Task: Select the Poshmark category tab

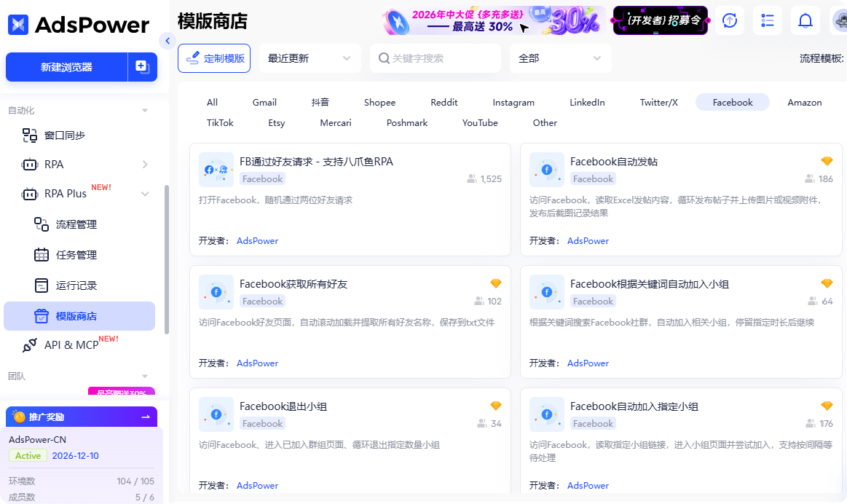Action: 407,122
